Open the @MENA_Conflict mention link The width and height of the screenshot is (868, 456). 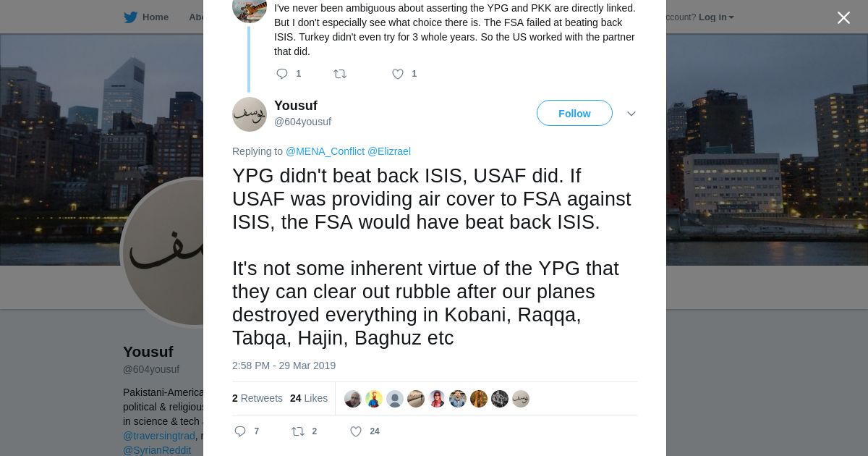[325, 151]
